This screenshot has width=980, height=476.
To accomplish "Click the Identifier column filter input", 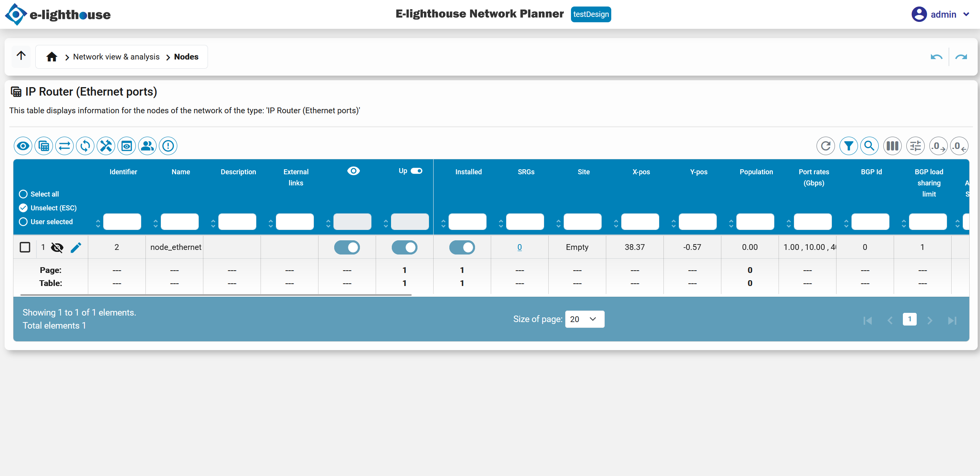I will (x=122, y=221).
